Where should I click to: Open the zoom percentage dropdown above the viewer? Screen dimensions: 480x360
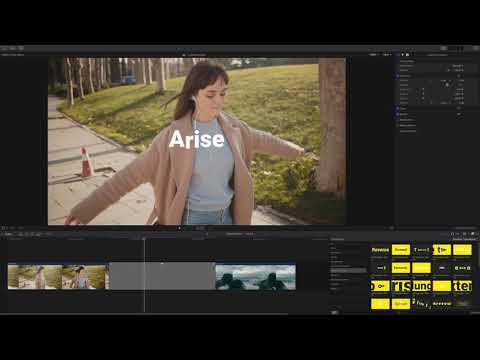pos(373,54)
